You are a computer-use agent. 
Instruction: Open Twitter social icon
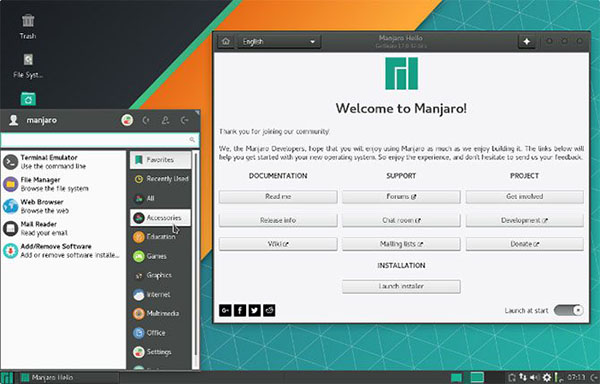[254, 310]
